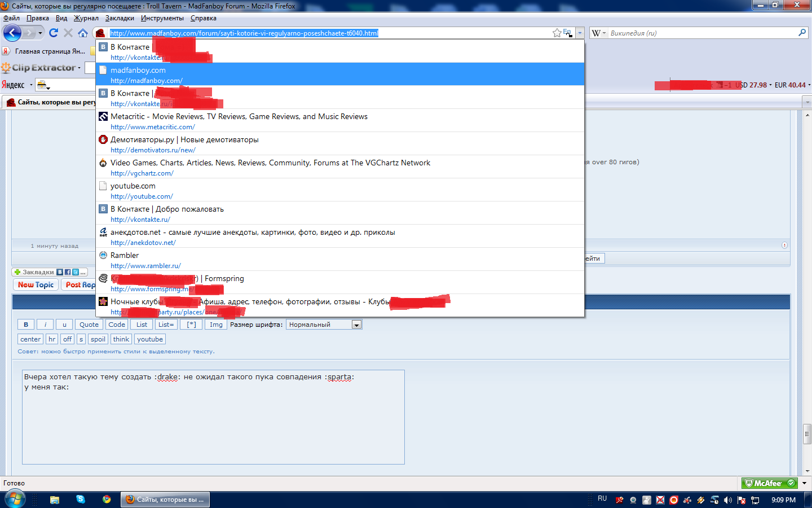Open the list-all-tabs dropdown arrow
Image resolution: width=812 pixels, height=508 pixels.
point(807,102)
